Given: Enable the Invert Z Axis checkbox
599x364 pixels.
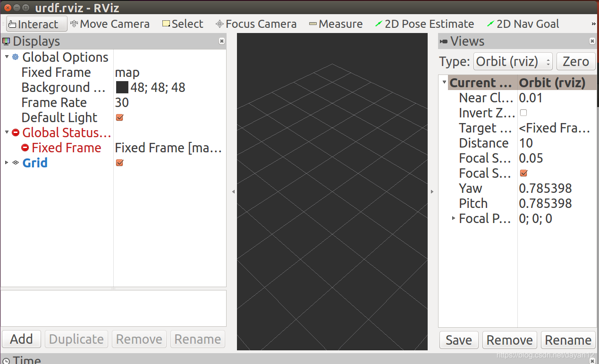Looking at the screenshot, I should (523, 113).
